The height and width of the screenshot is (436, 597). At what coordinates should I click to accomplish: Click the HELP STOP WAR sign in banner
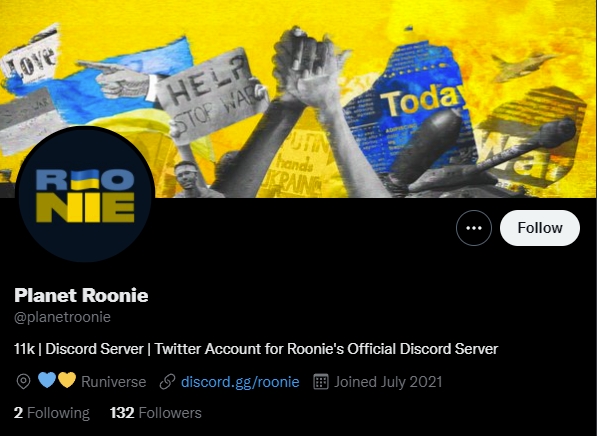(x=212, y=95)
